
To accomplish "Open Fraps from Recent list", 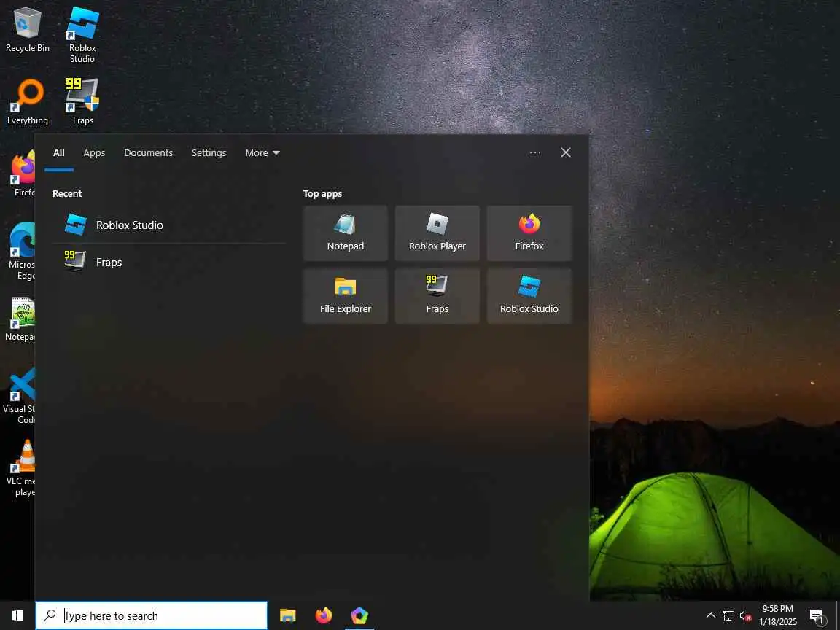I will pyautogui.click(x=169, y=262).
